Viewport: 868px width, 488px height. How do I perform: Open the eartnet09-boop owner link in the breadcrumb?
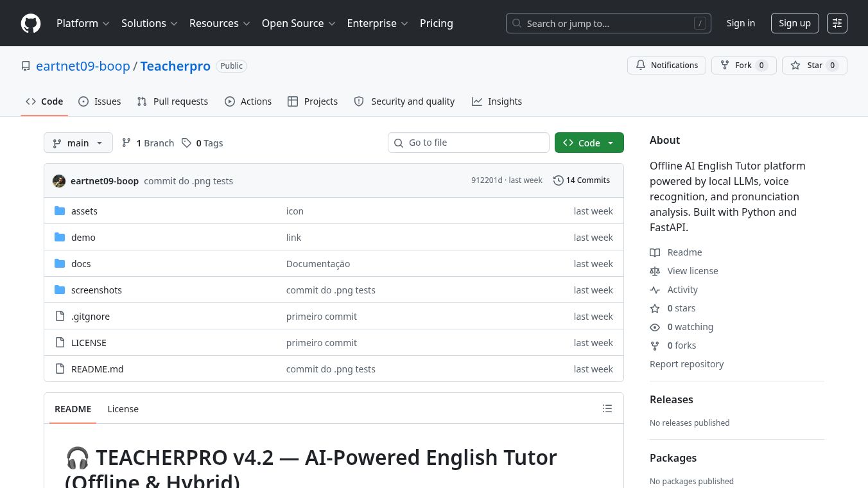coord(83,66)
